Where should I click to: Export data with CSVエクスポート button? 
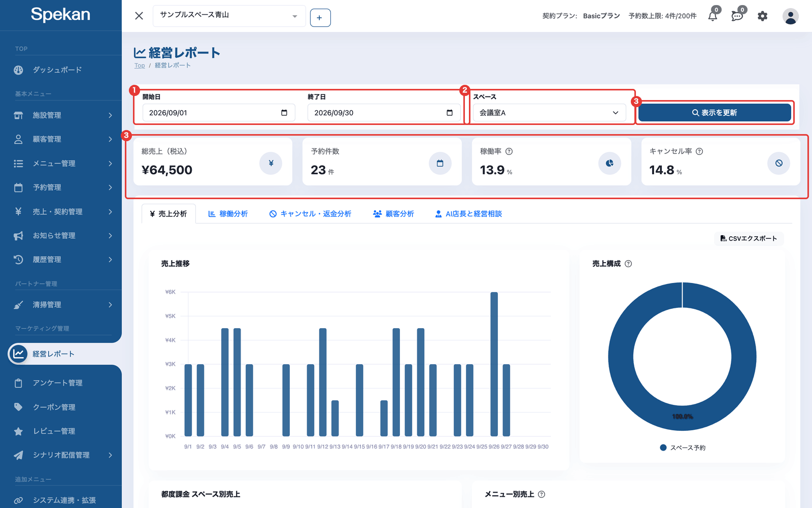[749, 238]
